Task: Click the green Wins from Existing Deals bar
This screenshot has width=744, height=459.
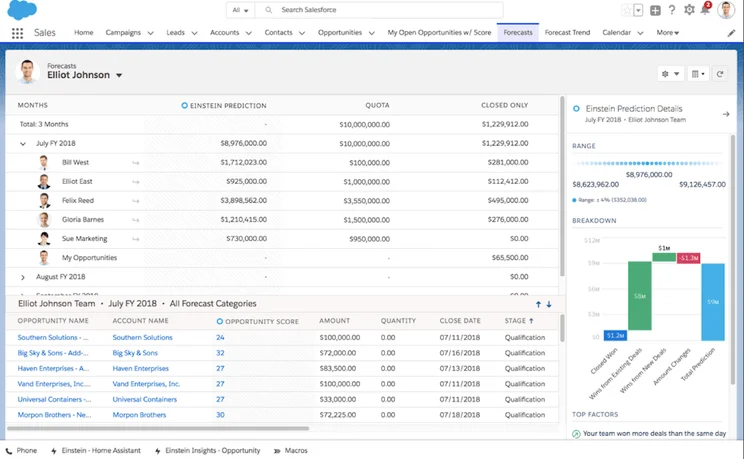Action: click(x=640, y=296)
